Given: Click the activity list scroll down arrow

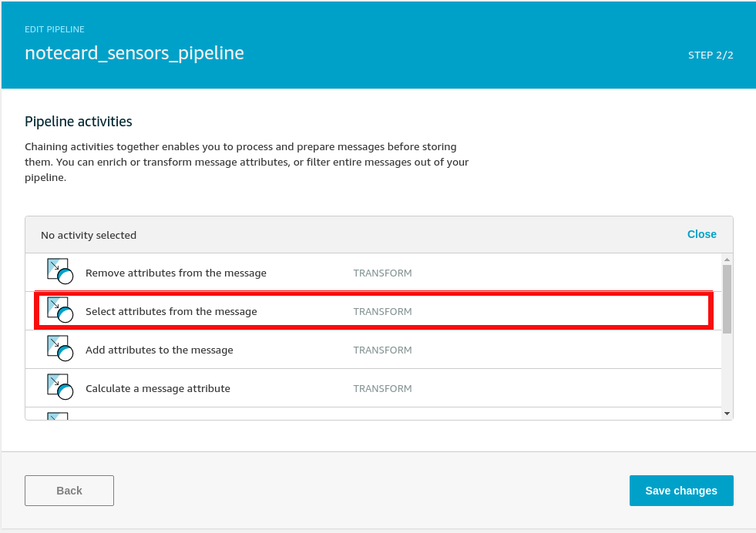Looking at the screenshot, I should (x=727, y=414).
